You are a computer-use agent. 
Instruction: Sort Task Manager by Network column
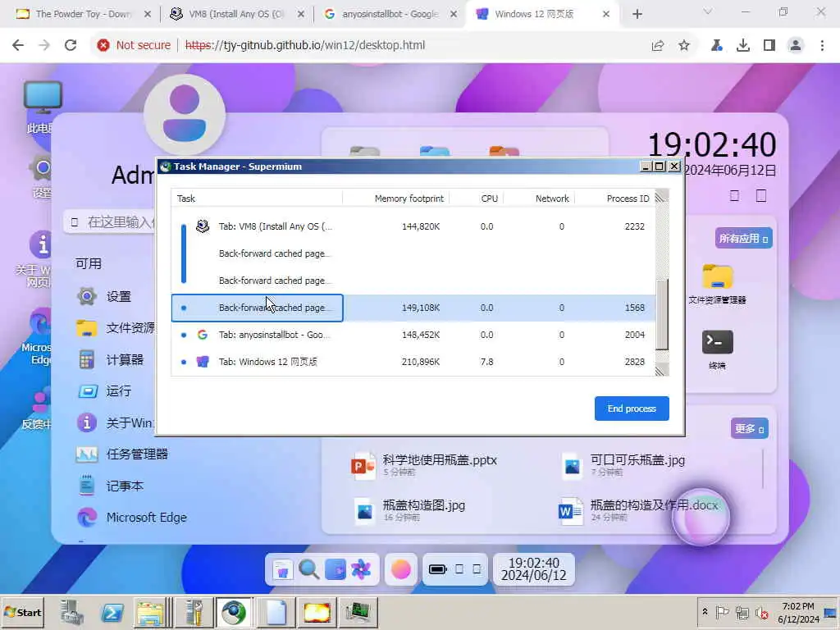(552, 199)
